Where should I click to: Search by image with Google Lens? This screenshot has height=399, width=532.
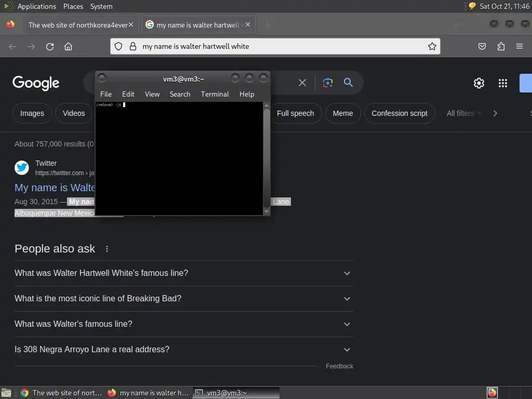coord(327,83)
